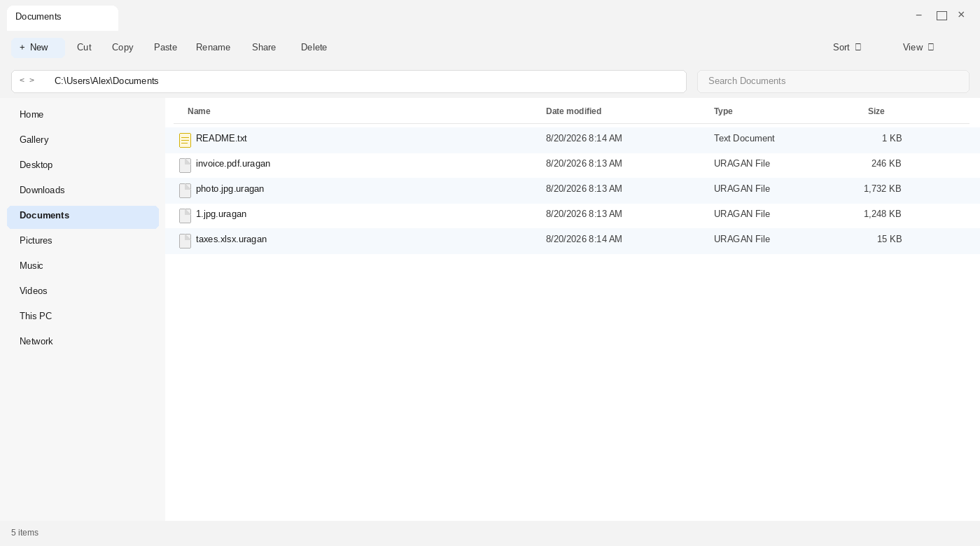Select the photo.jpg.uragan file name
The width and height of the screenshot is (980, 546).
click(230, 189)
